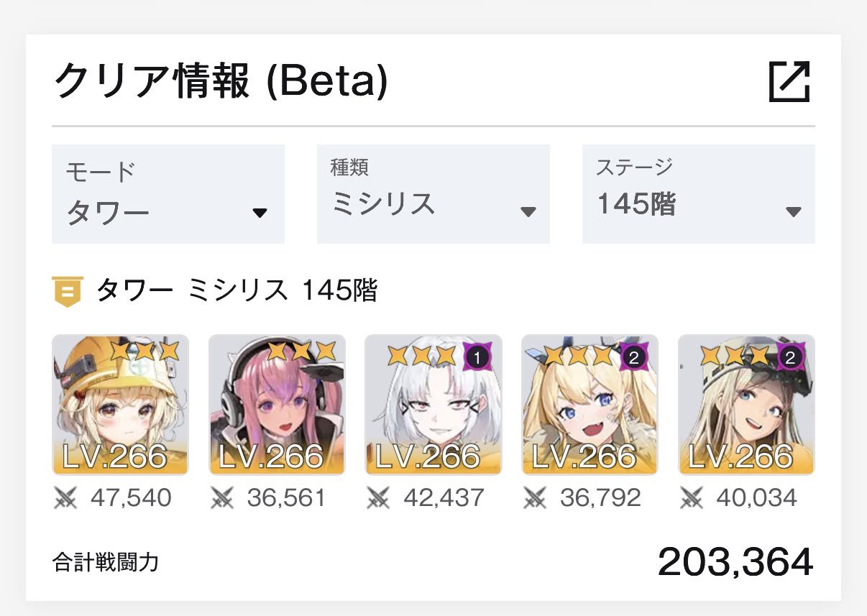
Task: Open the ステージ dropdown showing 145階
Action: coord(699,194)
